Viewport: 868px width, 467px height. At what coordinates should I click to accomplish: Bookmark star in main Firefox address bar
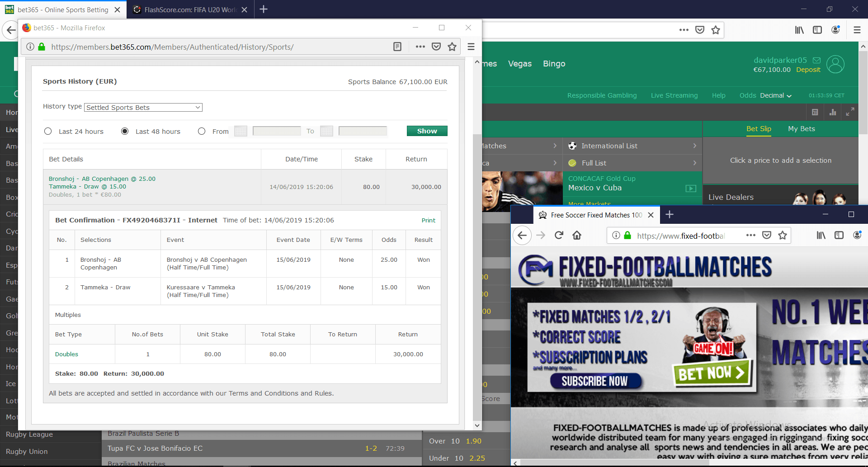click(716, 30)
